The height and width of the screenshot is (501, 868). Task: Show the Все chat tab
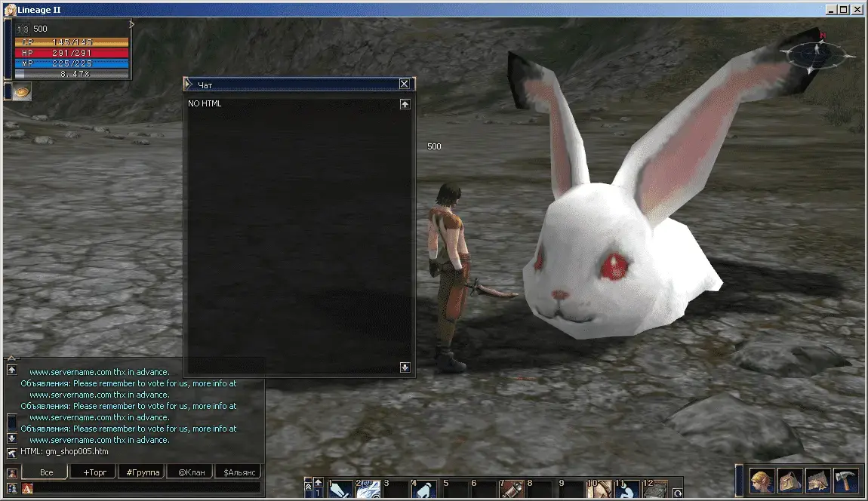click(x=46, y=472)
